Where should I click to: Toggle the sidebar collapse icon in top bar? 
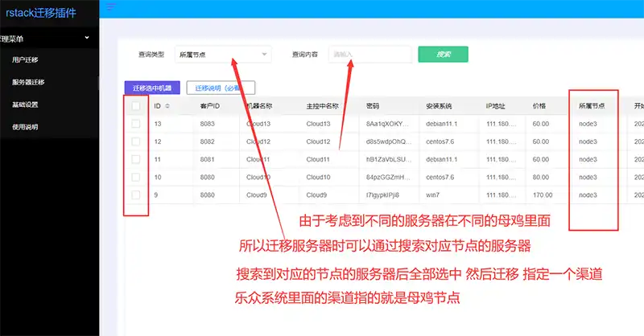[x=111, y=7]
